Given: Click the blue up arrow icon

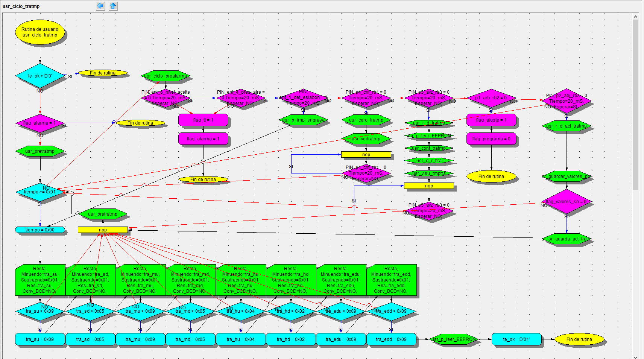Looking at the screenshot, I should 113,6.
